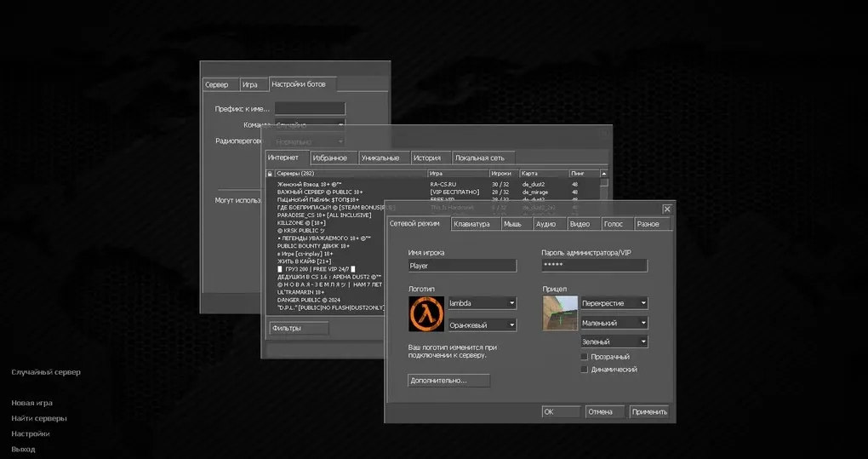This screenshot has height=459, width=868.
Task: Close the settings dialog with X button
Action: (x=666, y=209)
